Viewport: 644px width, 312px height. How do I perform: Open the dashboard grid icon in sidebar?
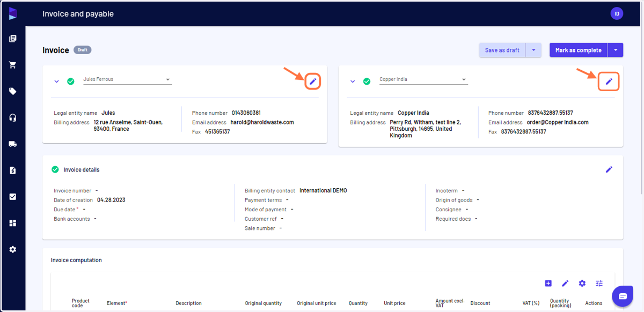13,223
